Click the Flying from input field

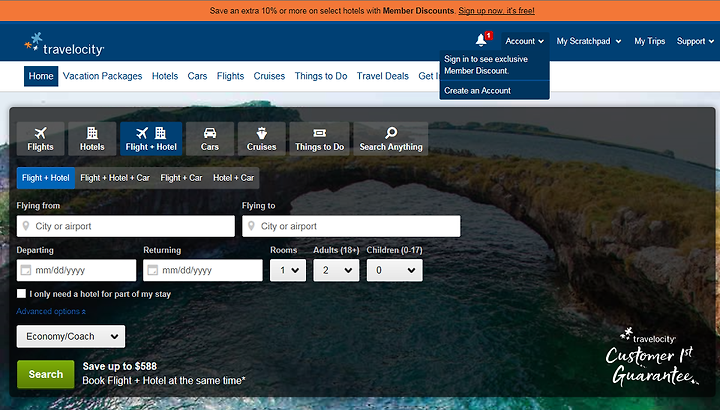[x=126, y=226]
